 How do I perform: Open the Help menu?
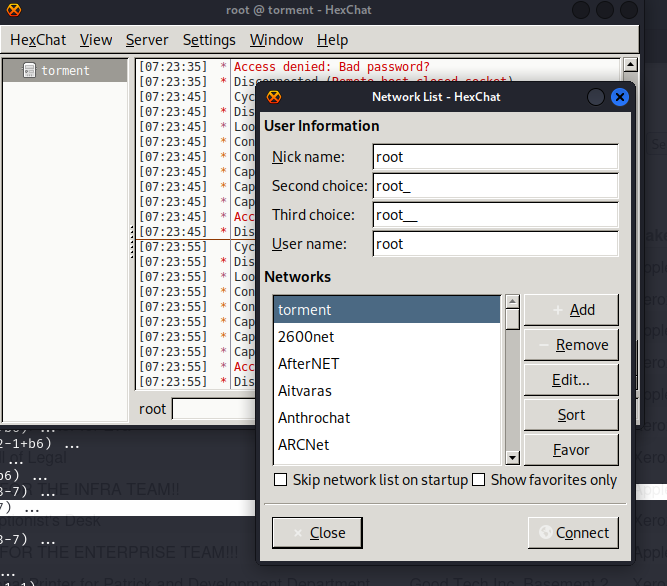tap(332, 40)
